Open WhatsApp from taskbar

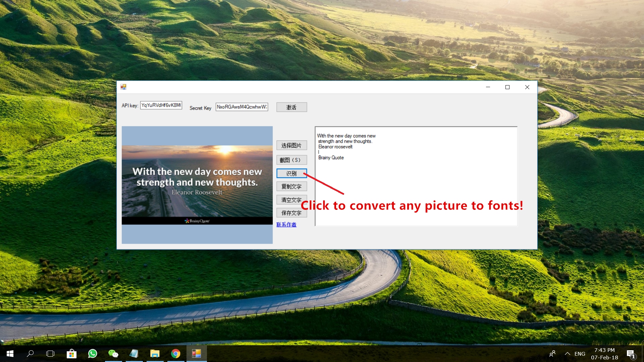[92, 354]
